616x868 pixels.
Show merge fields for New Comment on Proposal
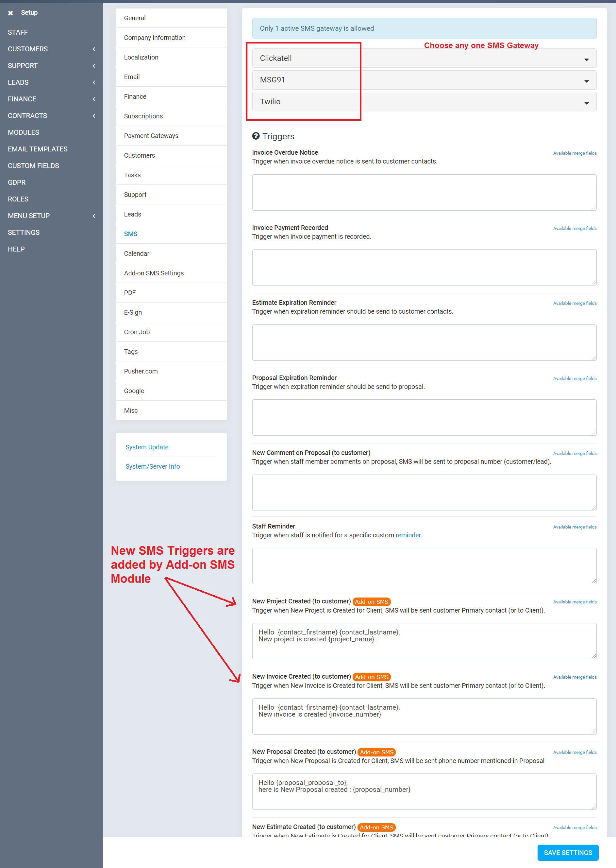click(x=574, y=454)
